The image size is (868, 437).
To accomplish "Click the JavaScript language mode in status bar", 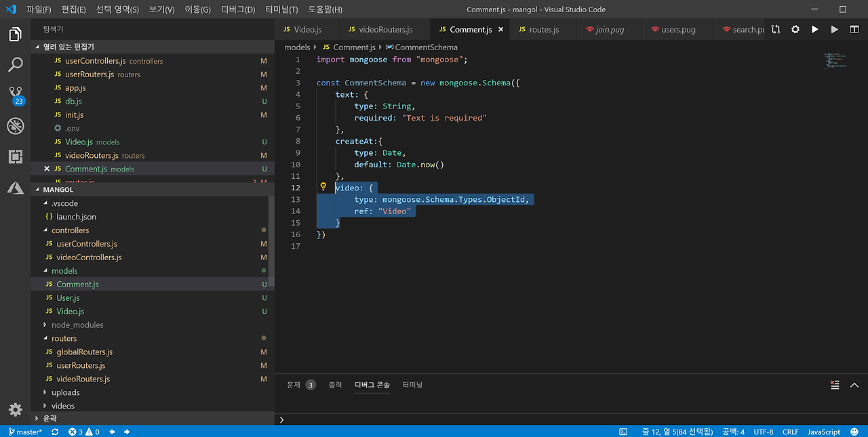I will click(823, 432).
